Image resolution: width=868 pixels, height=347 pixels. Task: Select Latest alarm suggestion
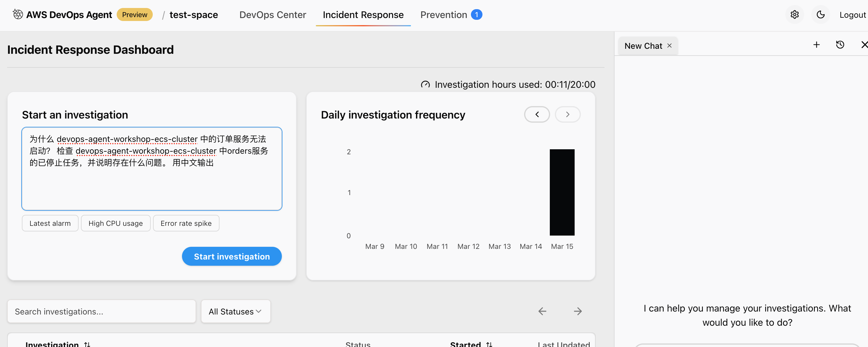[50, 223]
